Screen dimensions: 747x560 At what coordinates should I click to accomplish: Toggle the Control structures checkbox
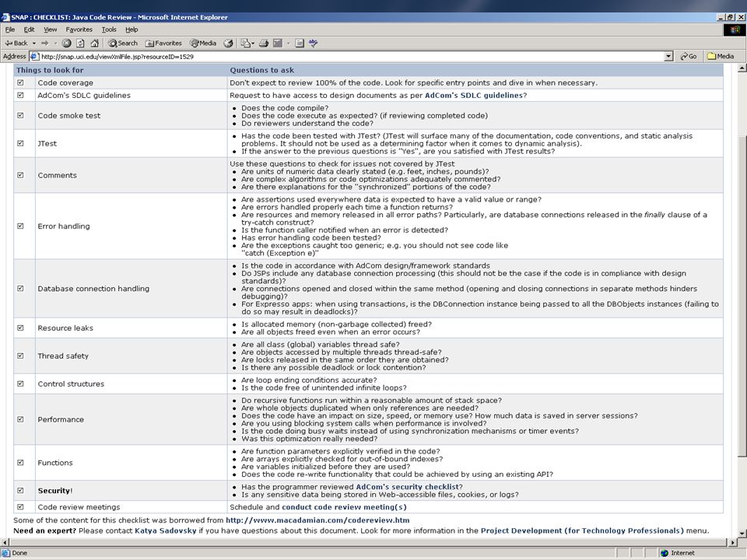[x=20, y=383]
